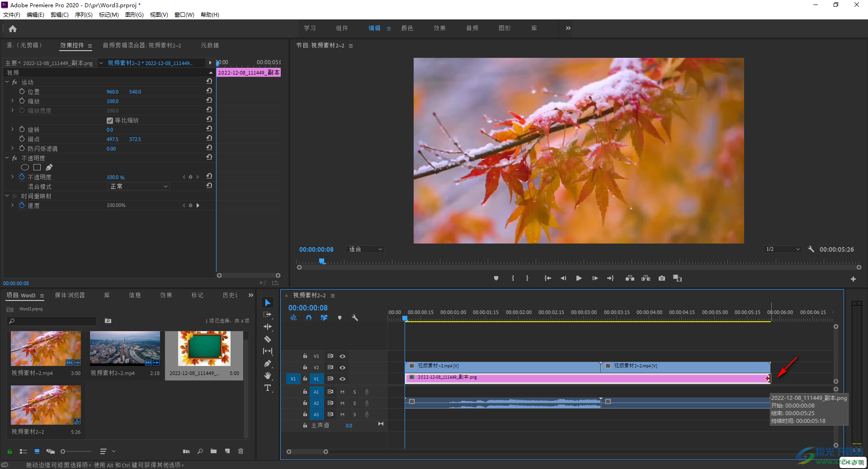Step back one frame

pyautogui.click(x=563, y=278)
